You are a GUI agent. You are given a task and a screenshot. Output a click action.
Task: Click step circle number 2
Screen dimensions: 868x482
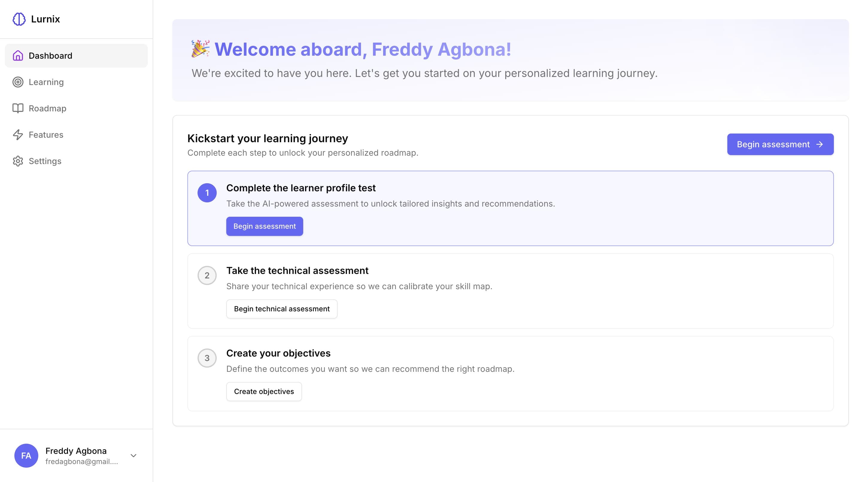coord(207,275)
